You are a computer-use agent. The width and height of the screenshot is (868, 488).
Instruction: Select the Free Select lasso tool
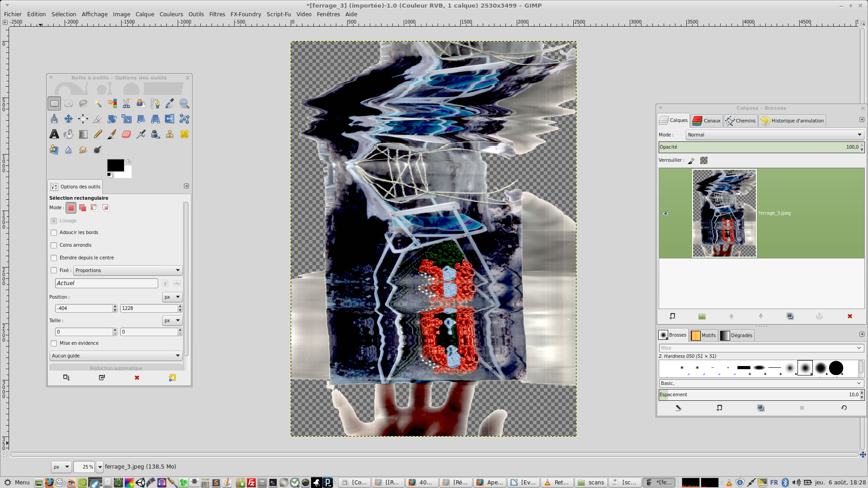click(83, 103)
